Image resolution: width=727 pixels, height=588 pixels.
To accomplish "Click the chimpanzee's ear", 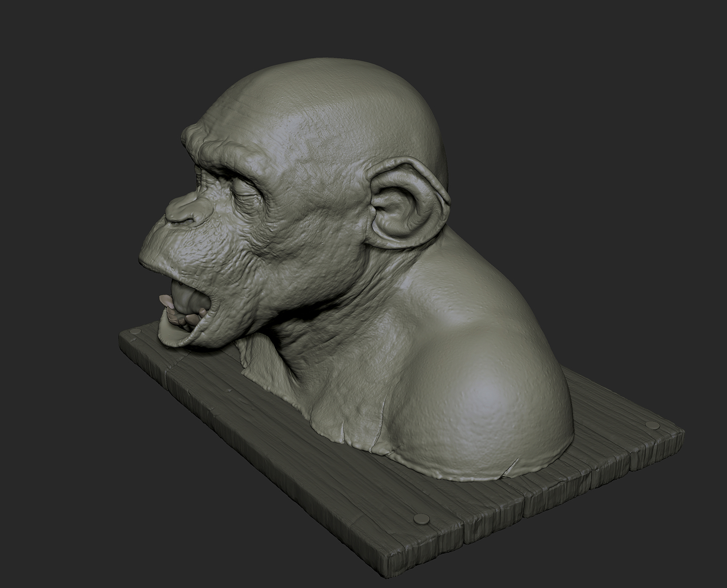I will tap(406, 206).
